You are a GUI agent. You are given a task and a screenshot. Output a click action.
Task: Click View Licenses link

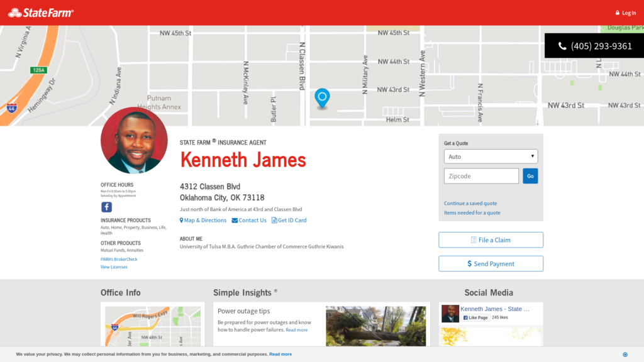point(114,267)
